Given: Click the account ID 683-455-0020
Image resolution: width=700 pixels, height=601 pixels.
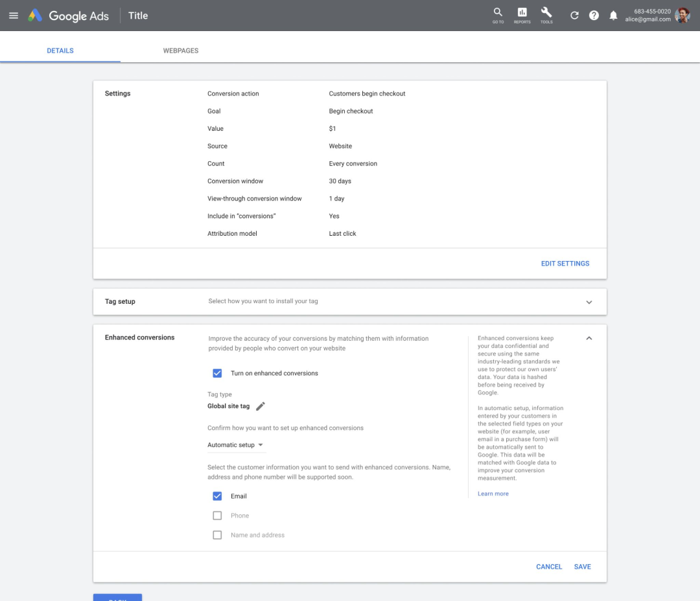Looking at the screenshot, I should 652,12.
